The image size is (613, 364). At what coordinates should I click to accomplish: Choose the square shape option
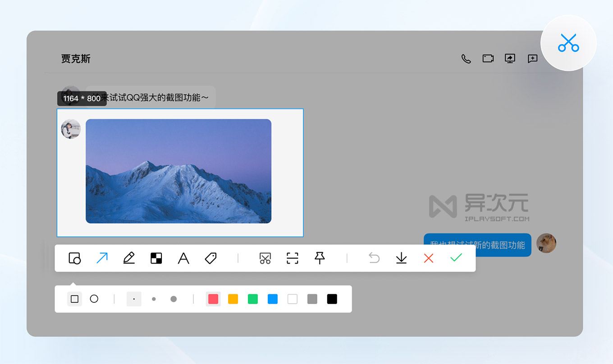(74, 299)
